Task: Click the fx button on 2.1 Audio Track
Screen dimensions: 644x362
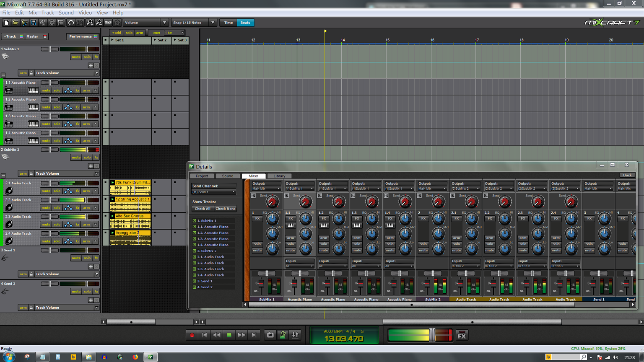Action: coord(78,191)
